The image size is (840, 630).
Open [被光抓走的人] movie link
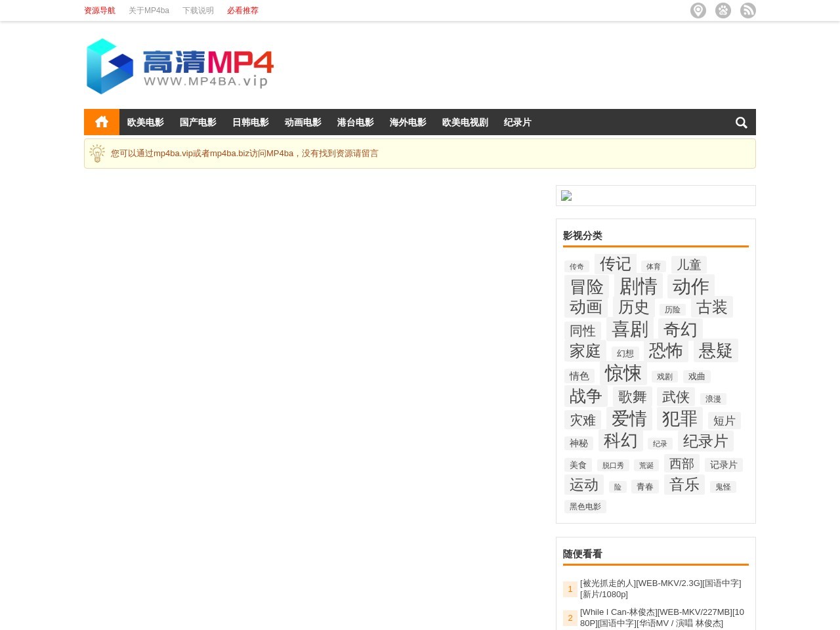pos(661,589)
